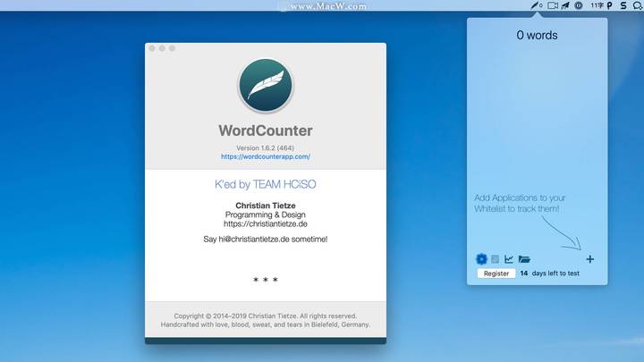
Task: Click the 'Version 1.6.2 (464)' text
Action: [266, 147]
